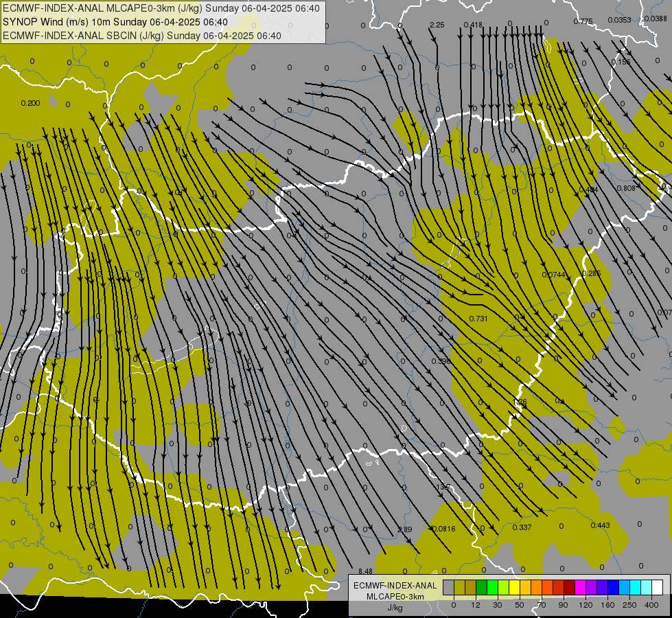Click the legend unit label 'J/kg'
The height and width of the screenshot is (618, 672).
click(395, 608)
